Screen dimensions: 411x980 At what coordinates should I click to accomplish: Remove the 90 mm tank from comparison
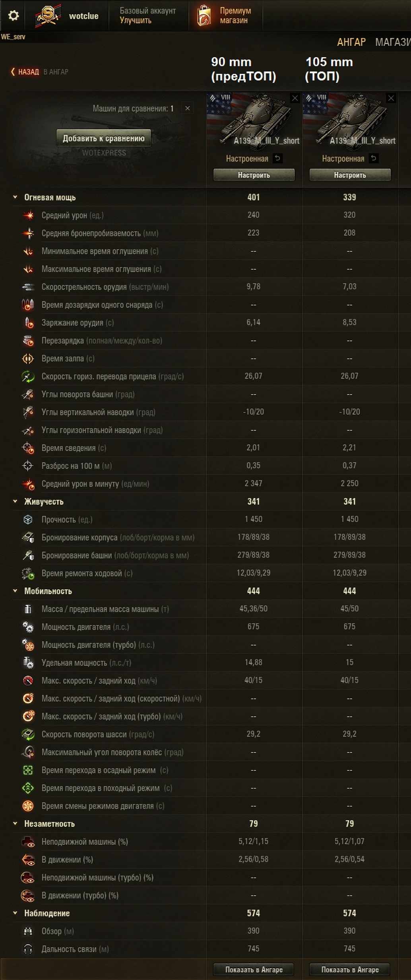[x=295, y=98]
